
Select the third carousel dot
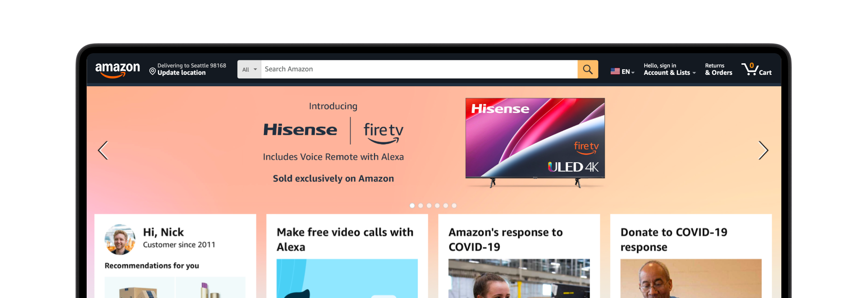pos(429,206)
